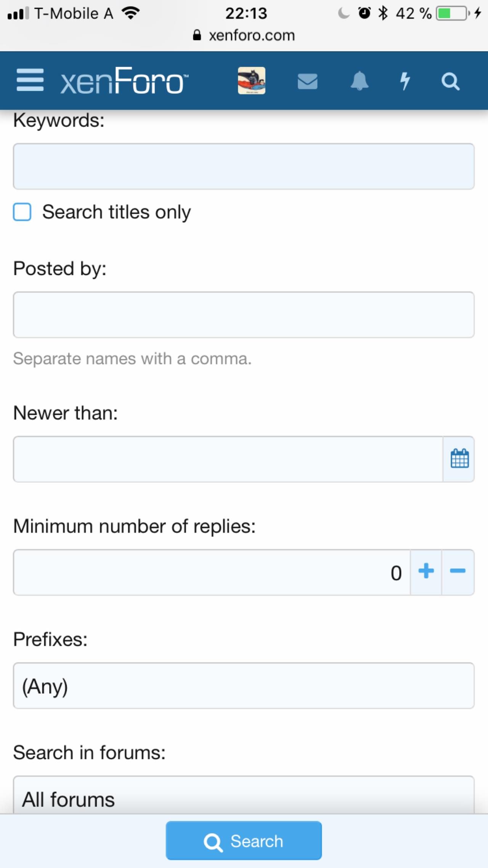Screen dimensions: 488x868
Task: Focus the Posted by input field
Action: coord(244,315)
